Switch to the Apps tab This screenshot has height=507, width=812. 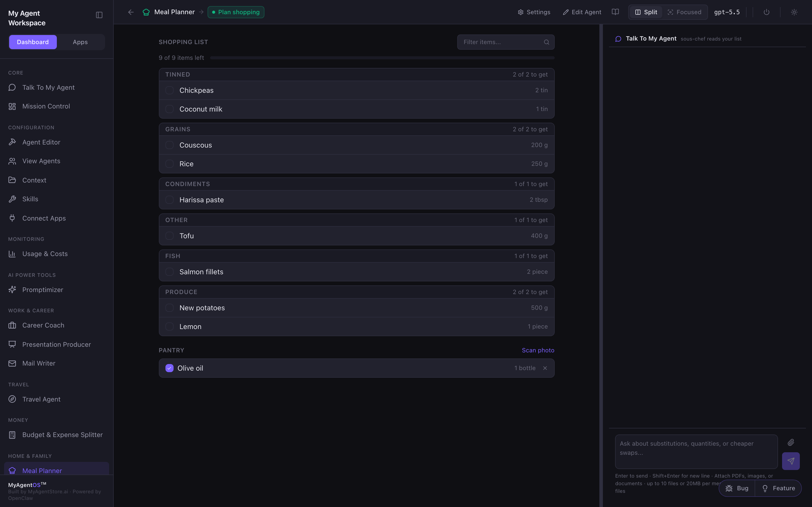(80, 42)
